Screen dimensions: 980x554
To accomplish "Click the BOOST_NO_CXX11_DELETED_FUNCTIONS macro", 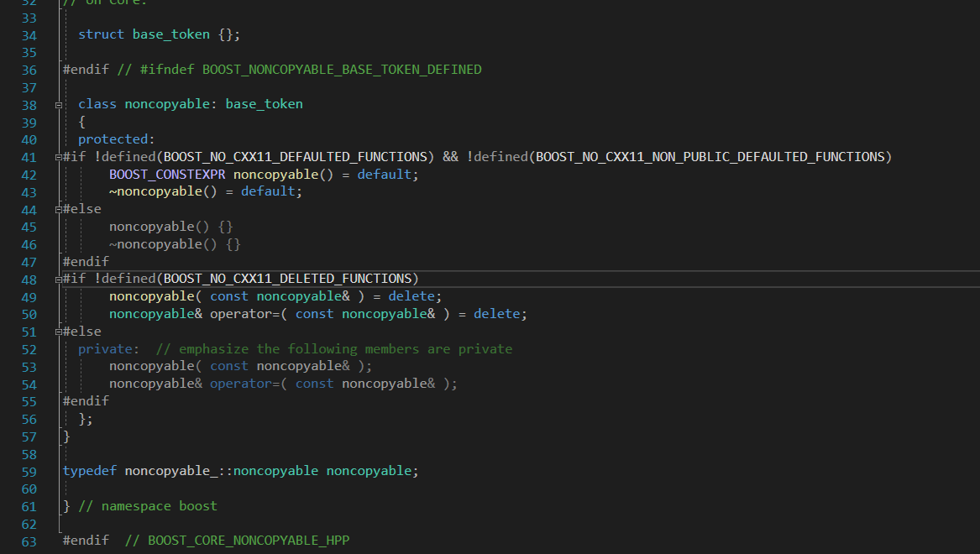I will pyautogui.click(x=287, y=279).
